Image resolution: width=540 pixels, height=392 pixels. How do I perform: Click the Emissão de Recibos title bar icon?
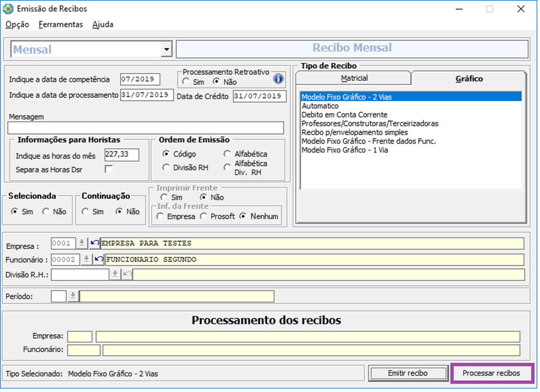pos(8,8)
